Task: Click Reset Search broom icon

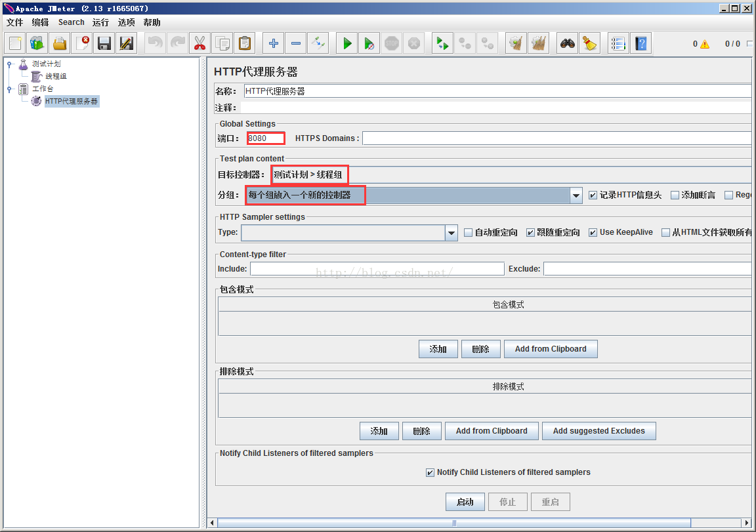Action: tap(589, 43)
